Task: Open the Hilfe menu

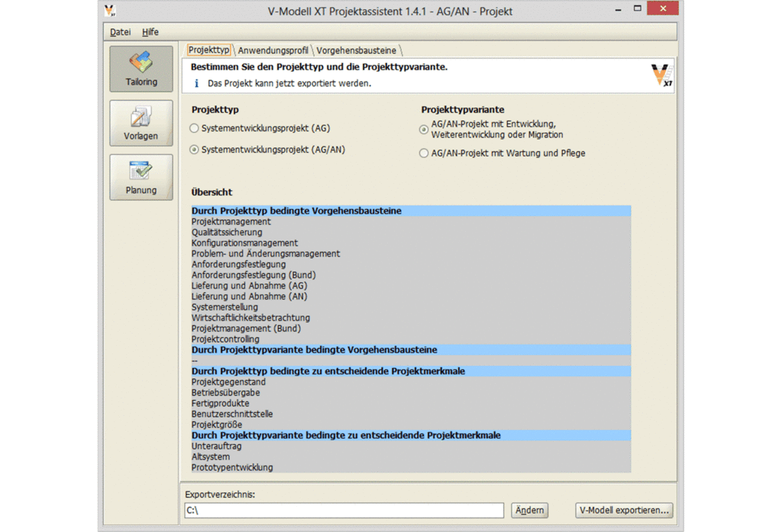Action: click(150, 32)
